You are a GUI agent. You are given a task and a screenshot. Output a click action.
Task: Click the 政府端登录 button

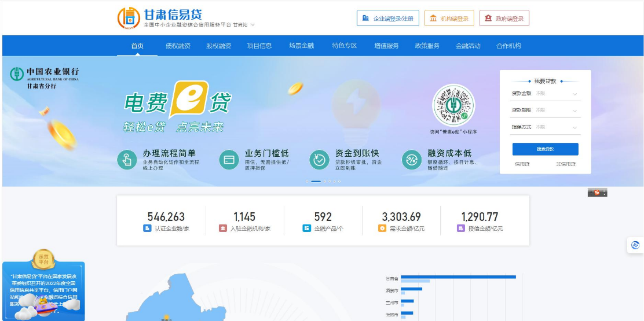(504, 18)
